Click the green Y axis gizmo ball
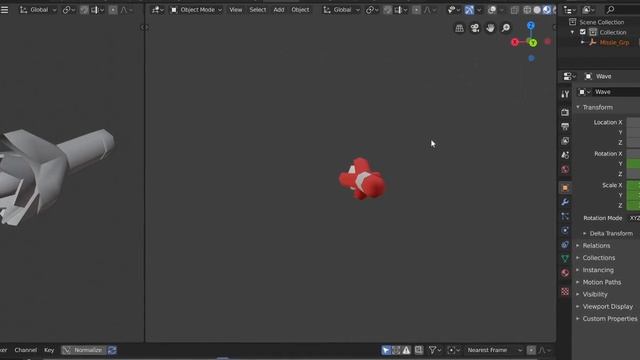The image size is (640, 360). 533,42
